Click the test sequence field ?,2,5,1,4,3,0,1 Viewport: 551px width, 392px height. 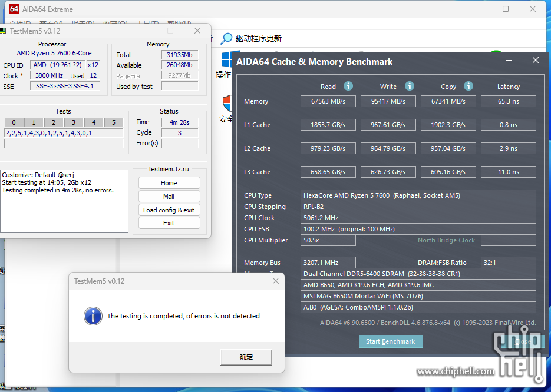[x=64, y=134]
